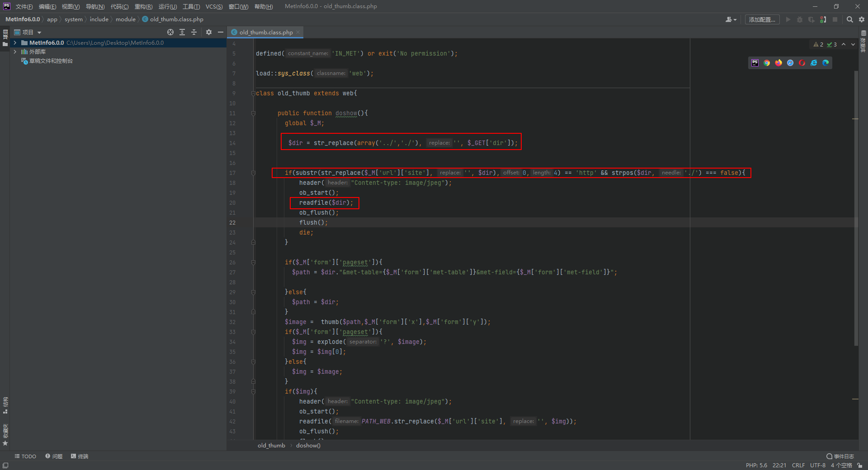Click the Run (play) toolbar icon

click(x=788, y=19)
